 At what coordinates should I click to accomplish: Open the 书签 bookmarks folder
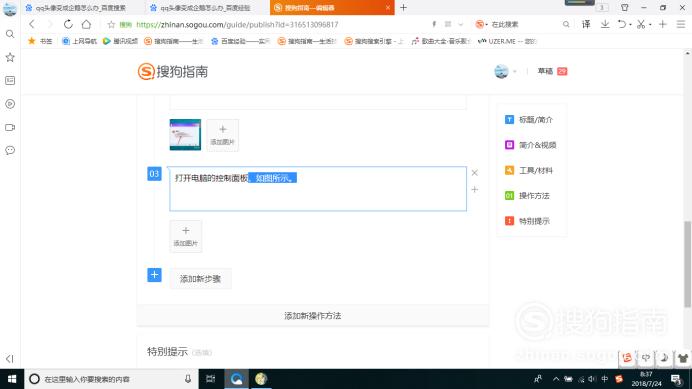[40, 41]
